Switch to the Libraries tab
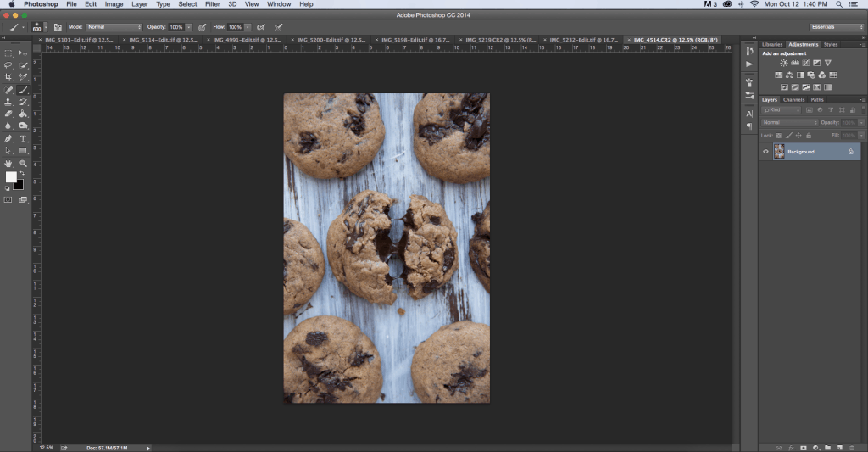 coord(772,44)
